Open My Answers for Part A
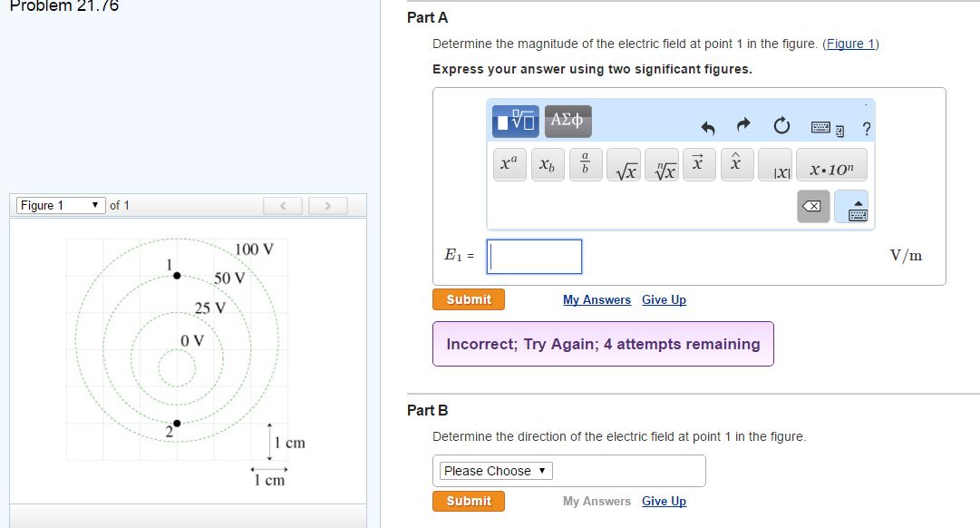 click(597, 299)
